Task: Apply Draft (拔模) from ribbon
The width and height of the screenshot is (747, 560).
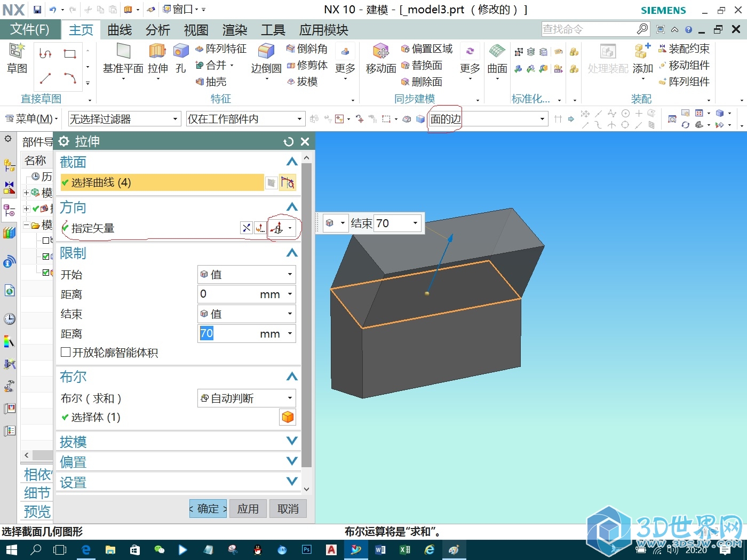Action: click(x=302, y=82)
